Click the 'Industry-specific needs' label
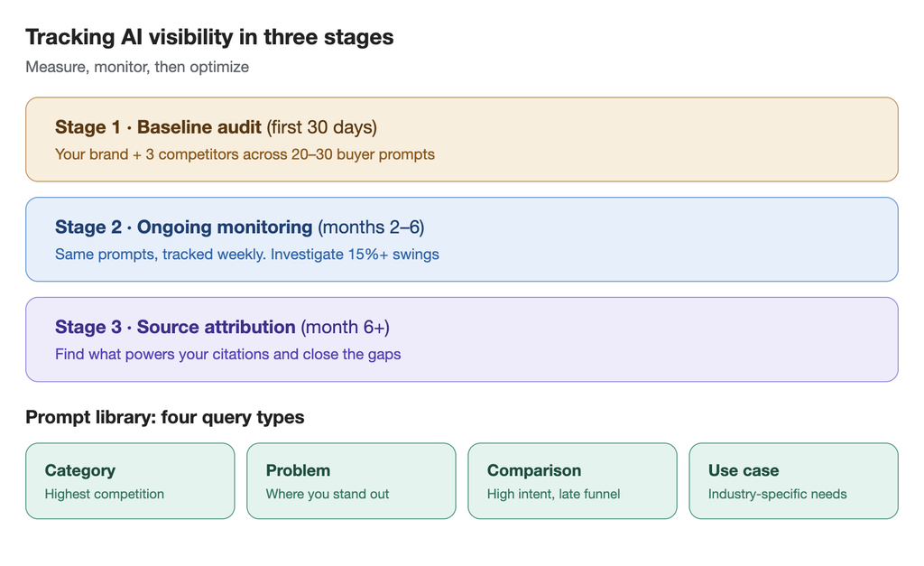This screenshot has height=566, width=924. tap(777, 494)
